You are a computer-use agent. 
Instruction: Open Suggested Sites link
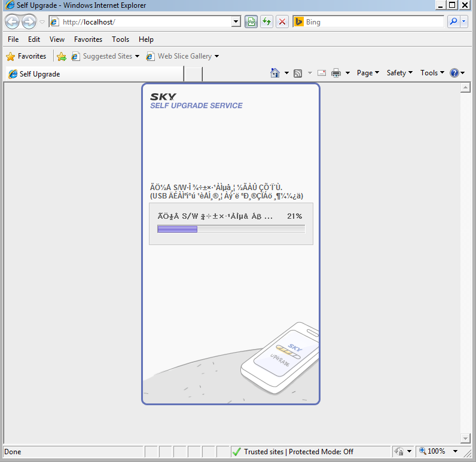click(102, 56)
